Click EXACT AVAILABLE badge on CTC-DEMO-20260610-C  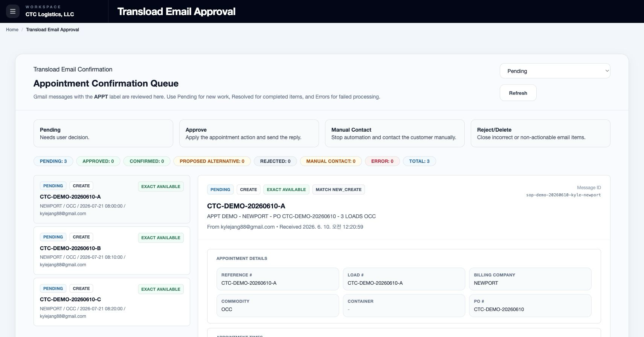point(161,289)
